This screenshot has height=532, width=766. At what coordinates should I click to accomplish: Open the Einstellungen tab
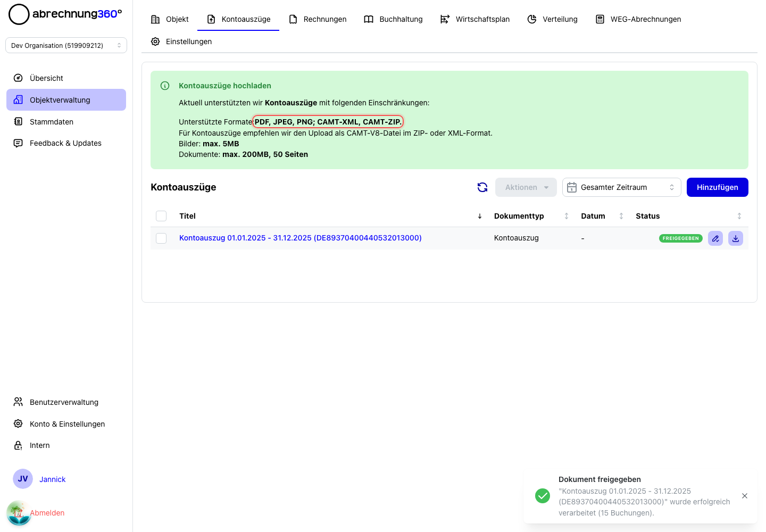(181, 41)
